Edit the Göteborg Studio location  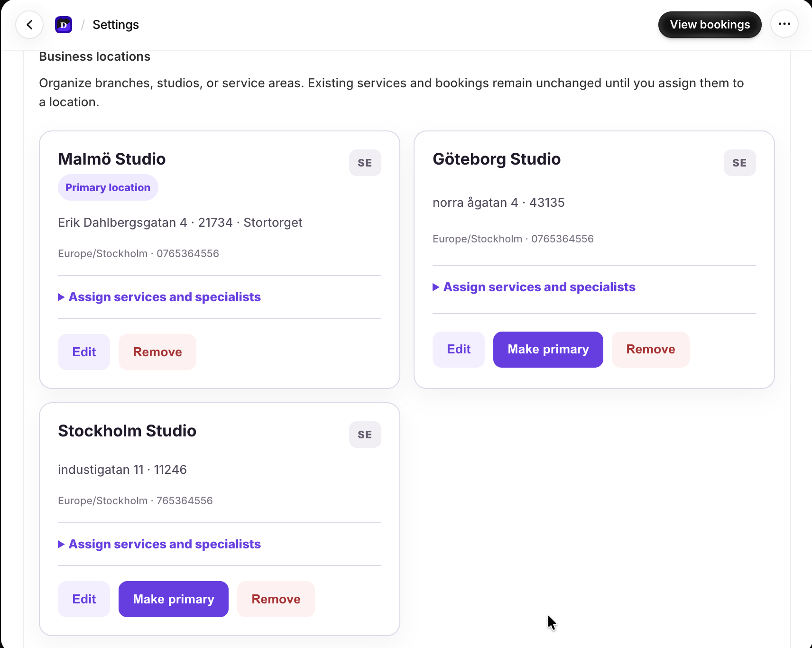click(x=459, y=350)
